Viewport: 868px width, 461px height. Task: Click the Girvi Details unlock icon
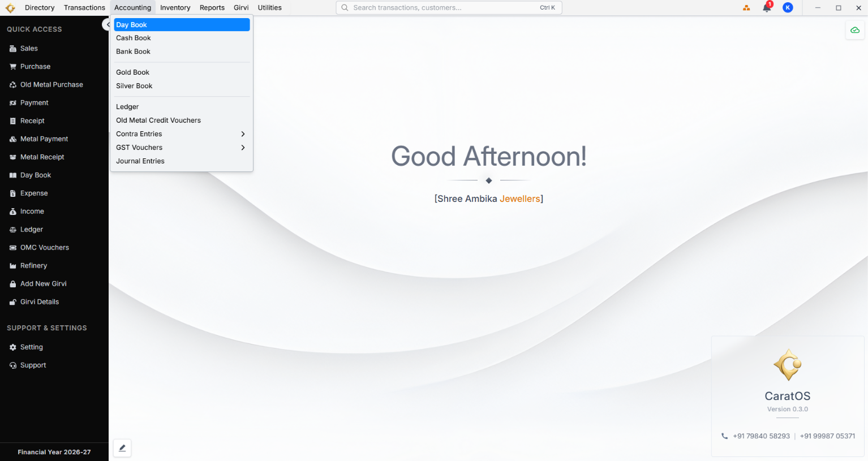(x=13, y=302)
